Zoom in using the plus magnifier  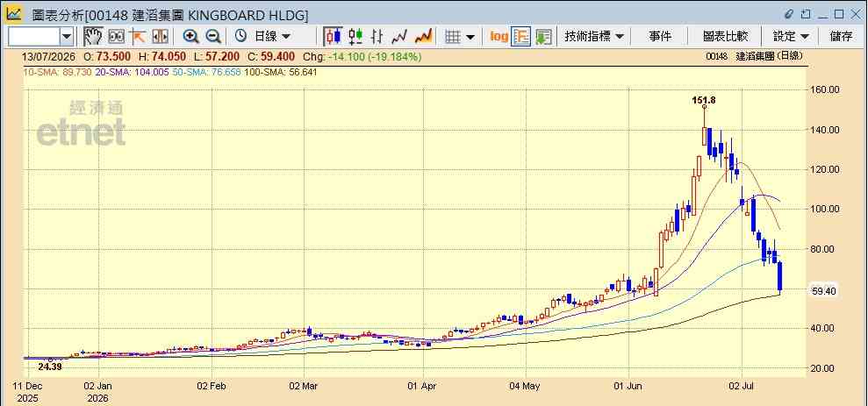tap(191, 37)
